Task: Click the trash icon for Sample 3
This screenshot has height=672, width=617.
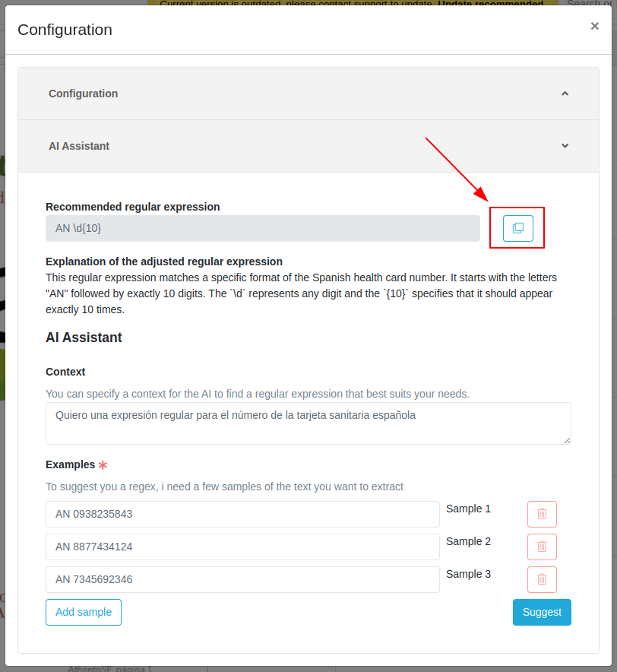Action: pyautogui.click(x=542, y=579)
